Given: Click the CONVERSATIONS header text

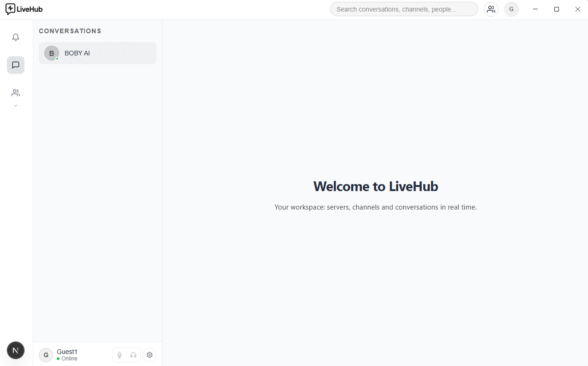Looking at the screenshot, I should (70, 31).
